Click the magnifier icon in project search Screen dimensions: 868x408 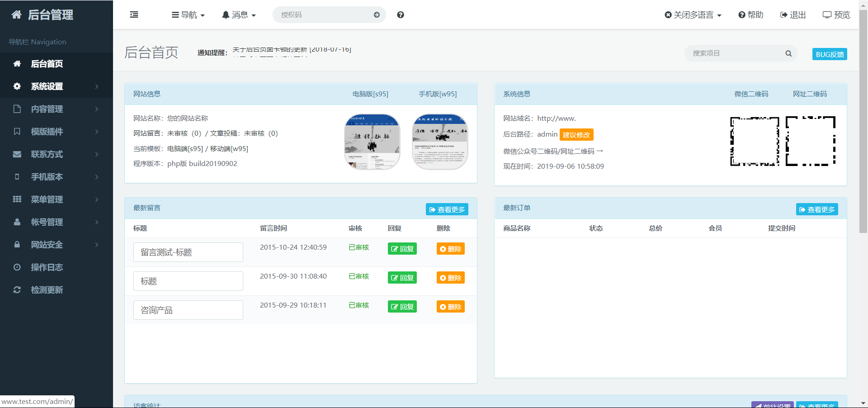(x=788, y=53)
